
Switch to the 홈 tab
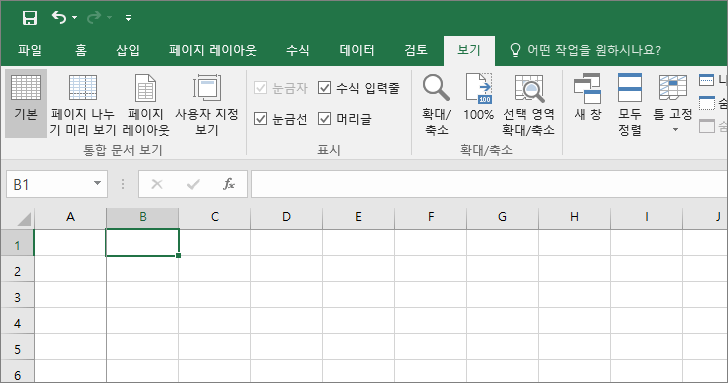tap(81, 50)
